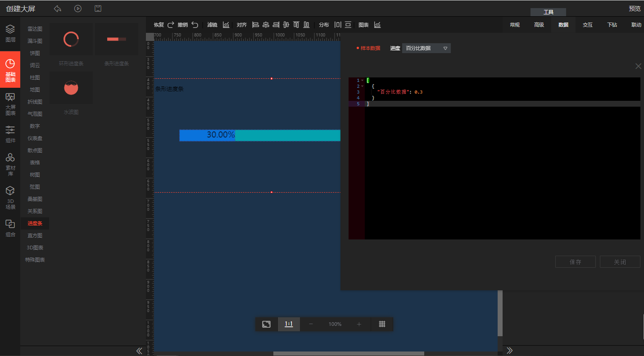Select the 仪表盘 chart category

[35, 138]
